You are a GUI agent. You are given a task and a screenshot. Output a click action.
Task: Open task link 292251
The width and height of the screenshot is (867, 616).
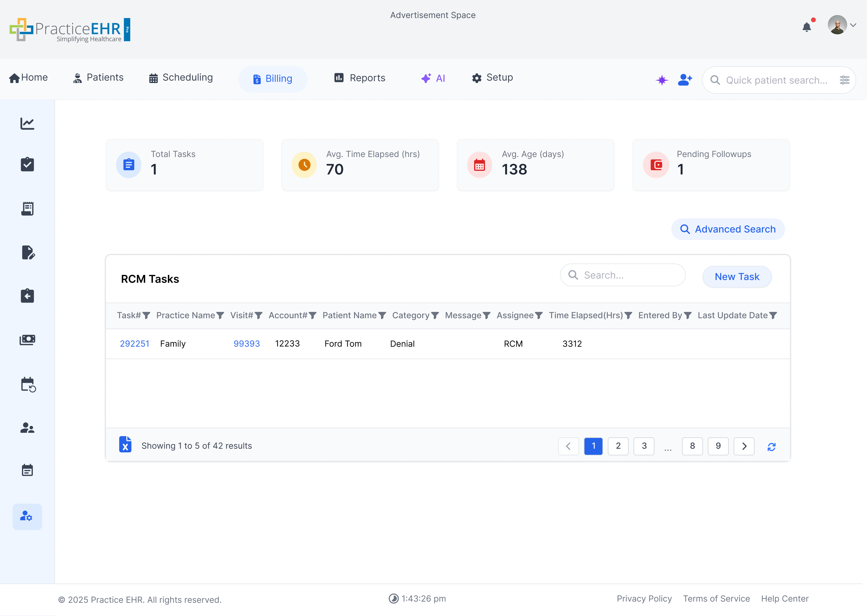point(134,344)
